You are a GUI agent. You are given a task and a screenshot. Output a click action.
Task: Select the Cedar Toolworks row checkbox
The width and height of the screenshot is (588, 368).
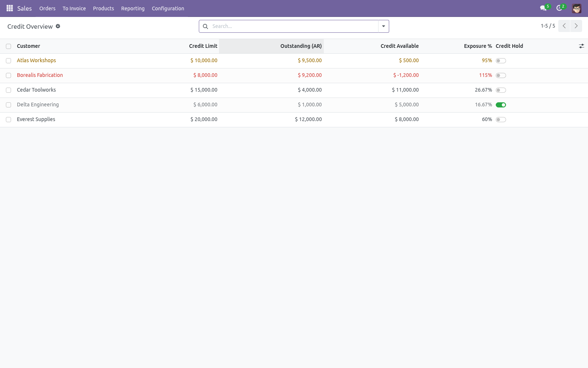[8, 90]
